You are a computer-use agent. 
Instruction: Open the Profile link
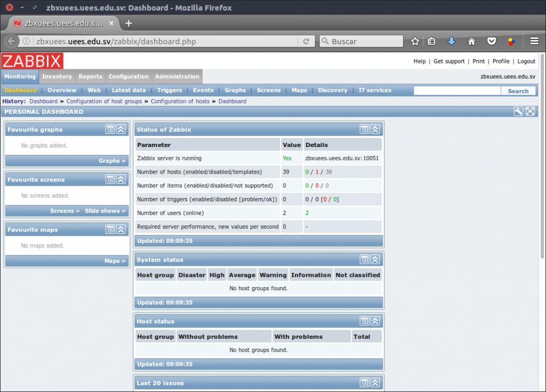point(501,61)
